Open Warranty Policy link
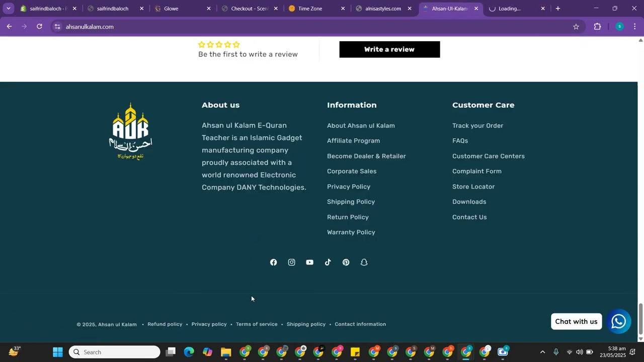Screen dimensions: 644x362 point(351,232)
